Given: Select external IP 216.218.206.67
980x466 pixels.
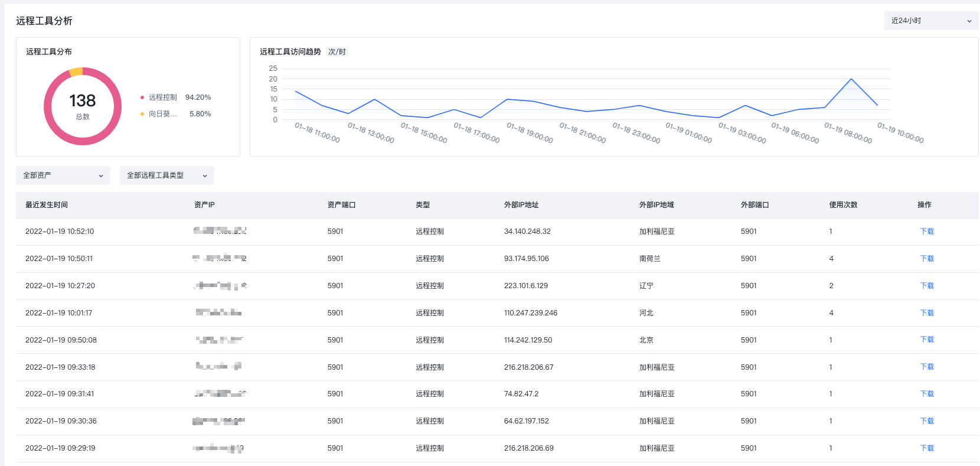Looking at the screenshot, I should [x=529, y=367].
